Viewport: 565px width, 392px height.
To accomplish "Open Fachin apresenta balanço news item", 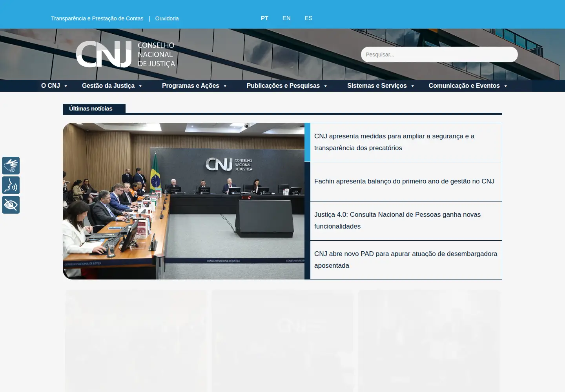I will (x=403, y=181).
